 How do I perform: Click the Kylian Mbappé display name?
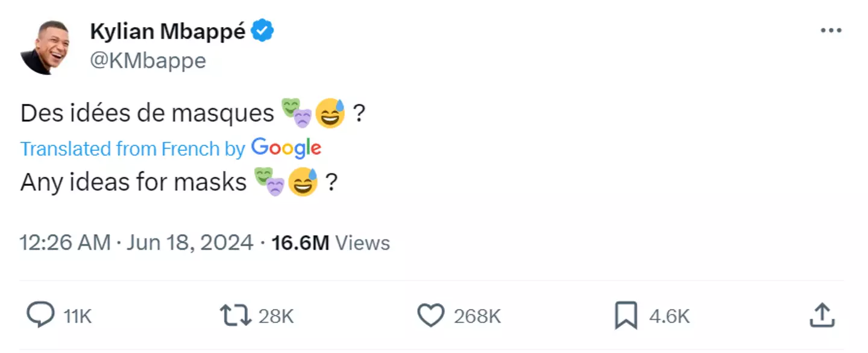(x=168, y=31)
